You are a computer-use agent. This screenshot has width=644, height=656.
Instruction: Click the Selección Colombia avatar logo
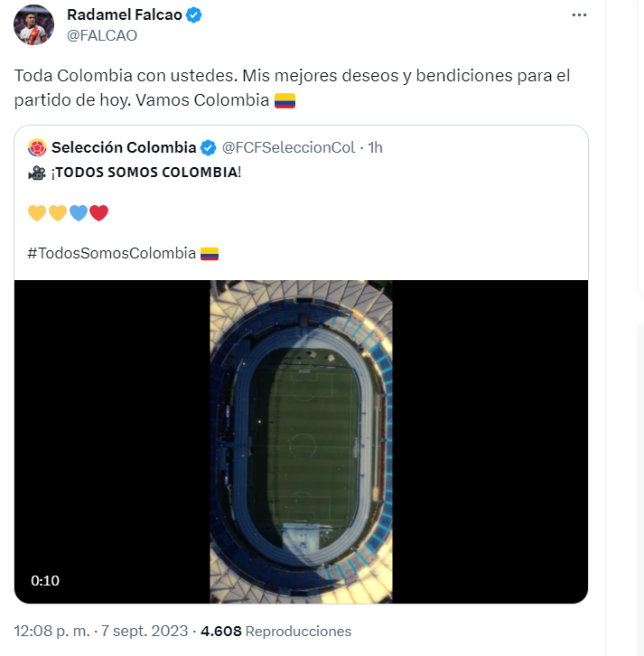pos(37,148)
